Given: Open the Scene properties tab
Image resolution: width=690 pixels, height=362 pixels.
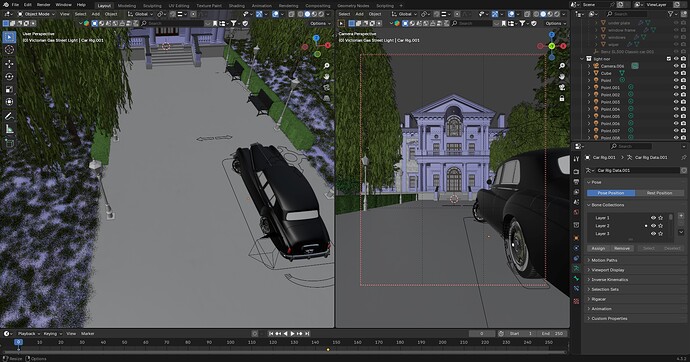Looking at the screenshot, I should coord(576,202).
